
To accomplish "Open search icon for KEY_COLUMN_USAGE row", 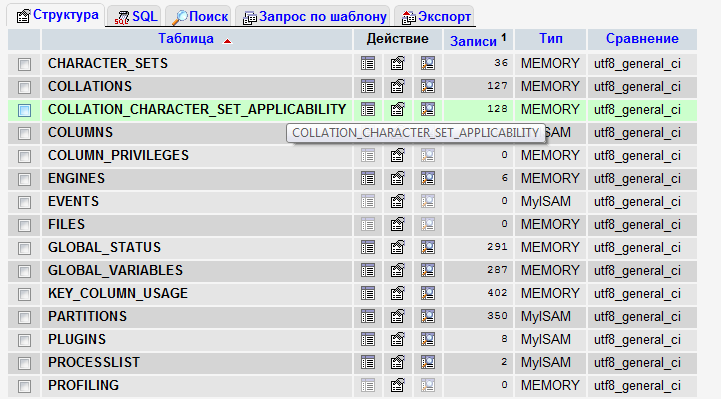I will (x=428, y=293).
